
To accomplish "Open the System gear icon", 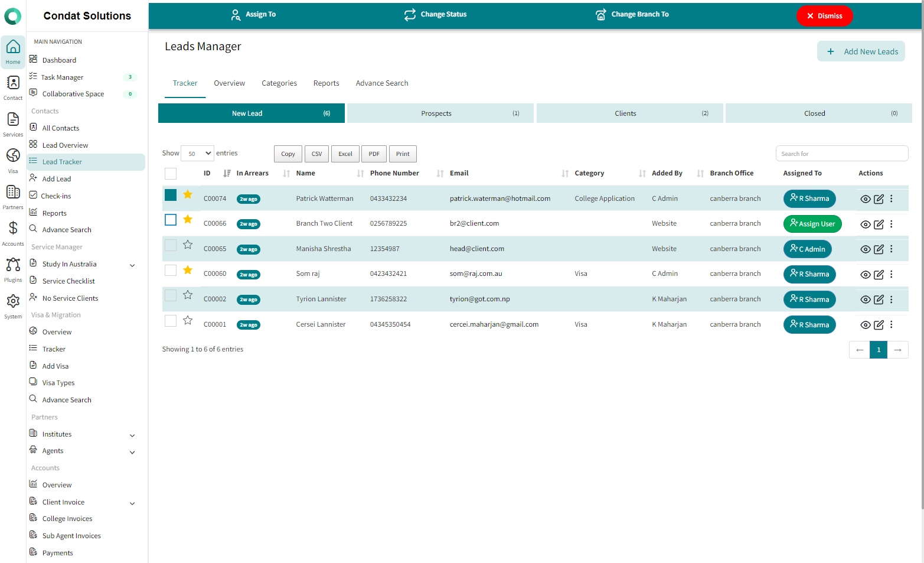I will pos(13,306).
